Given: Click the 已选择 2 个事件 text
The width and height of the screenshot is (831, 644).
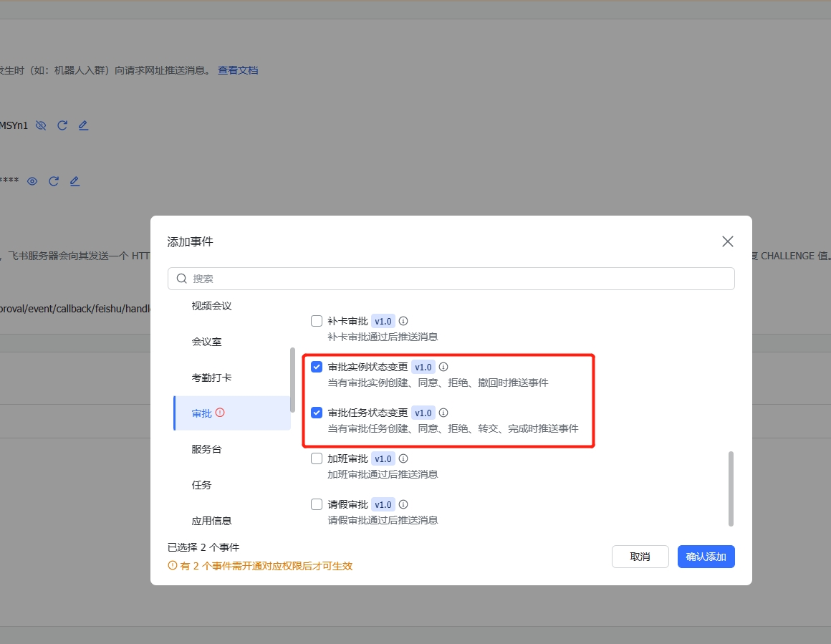Looking at the screenshot, I should [203, 547].
